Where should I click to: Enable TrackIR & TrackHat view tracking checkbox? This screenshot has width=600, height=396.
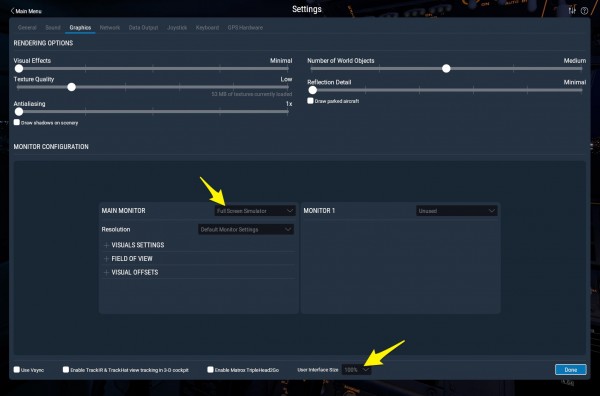66,370
